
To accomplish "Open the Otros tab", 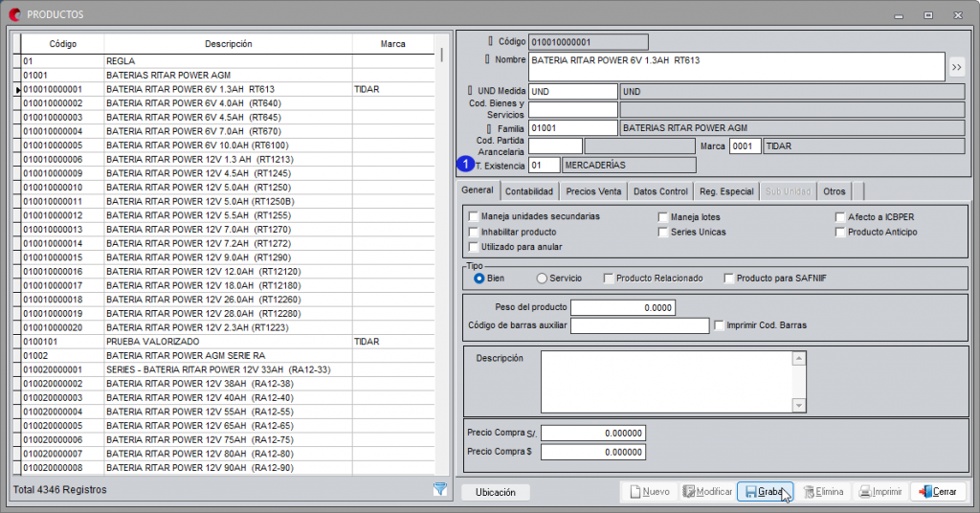I will click(x=835, y=191).
